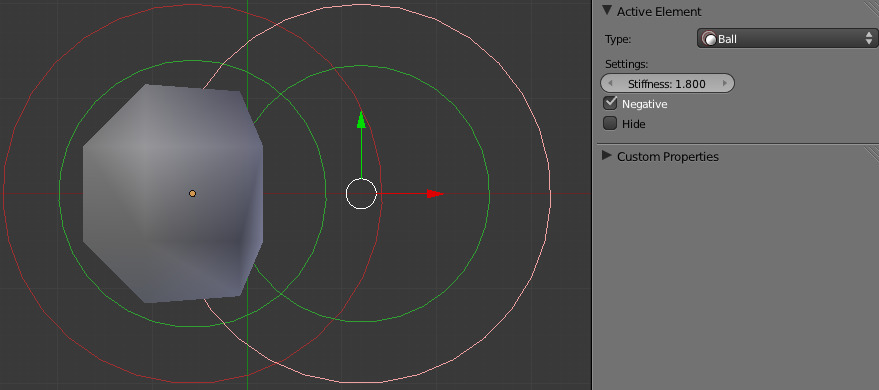The width and height of the screenshot is (879, 390).
Task: Click the Custom Properties panel title
Action: pos(668,156)
